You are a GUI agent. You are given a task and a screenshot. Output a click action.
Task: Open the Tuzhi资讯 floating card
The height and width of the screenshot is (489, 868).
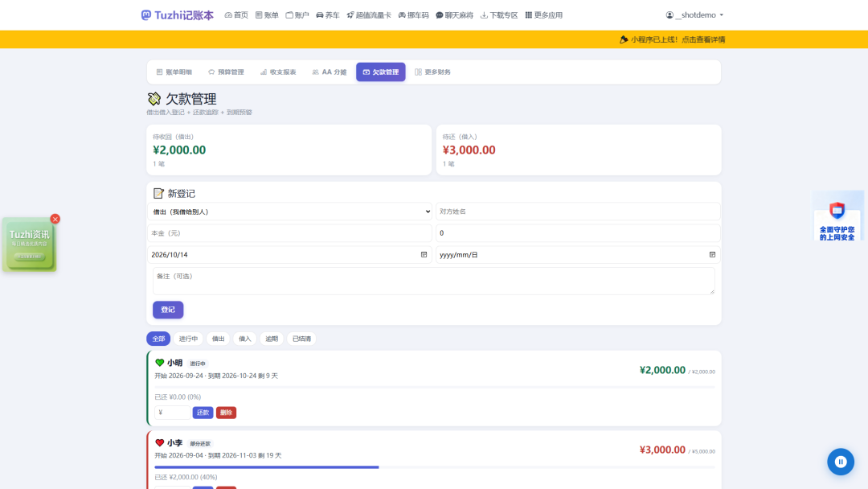(x=29, y=244)
